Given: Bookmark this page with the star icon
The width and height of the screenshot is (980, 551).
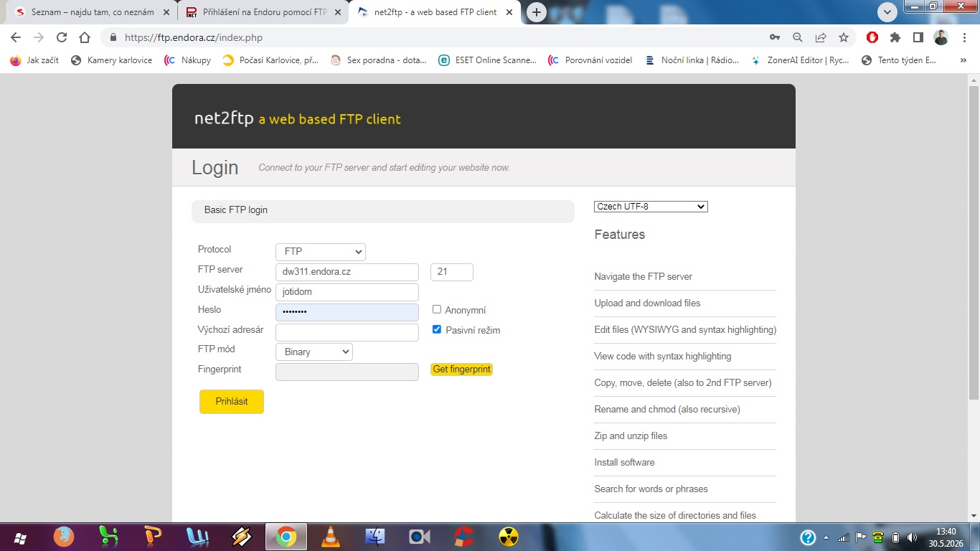Looking at the screenshot, I should [844, 37].
